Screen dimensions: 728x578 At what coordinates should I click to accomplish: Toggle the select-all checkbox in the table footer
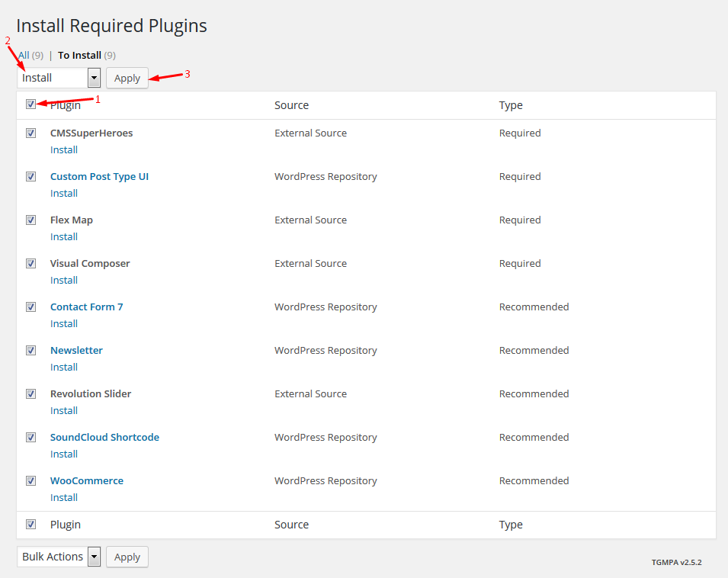tap(30, 524)
